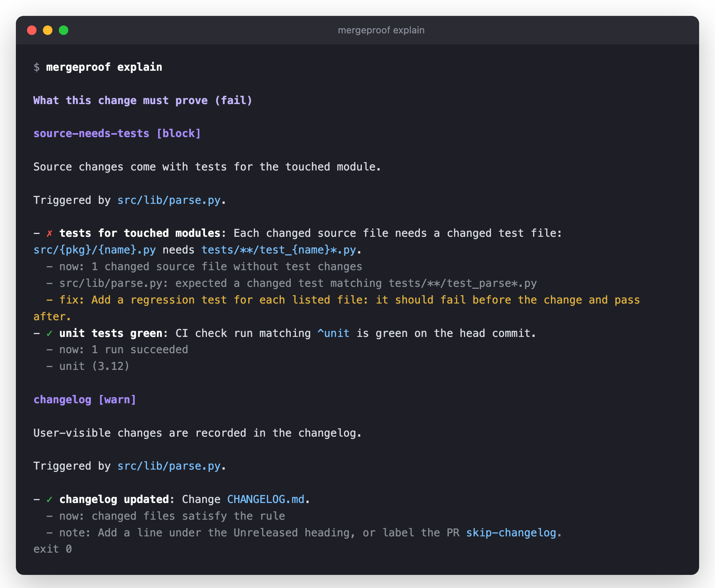Click the 'source-needs-tests [block]' rule heading
Viewport: 715px width, 588px height.
pos(117,133)
